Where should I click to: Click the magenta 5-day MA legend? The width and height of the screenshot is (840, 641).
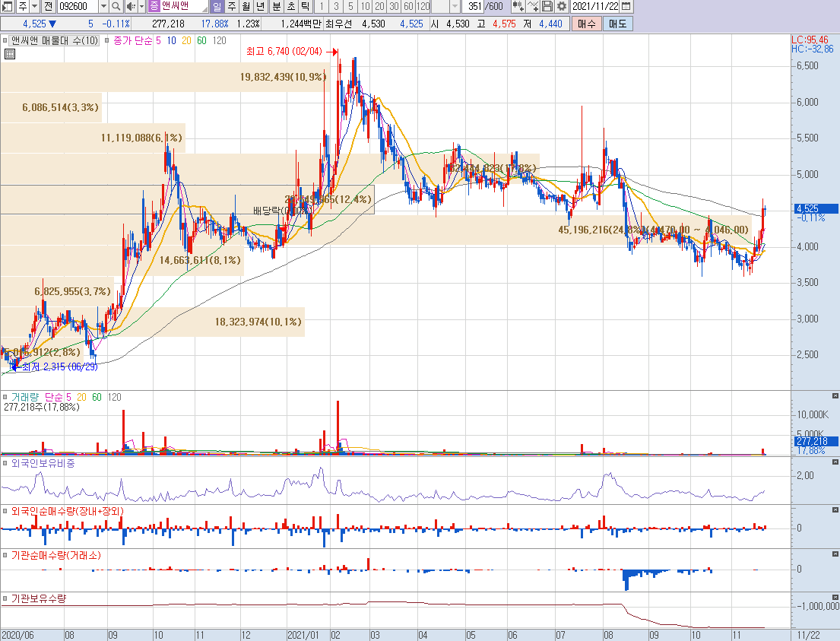point(159,41)
